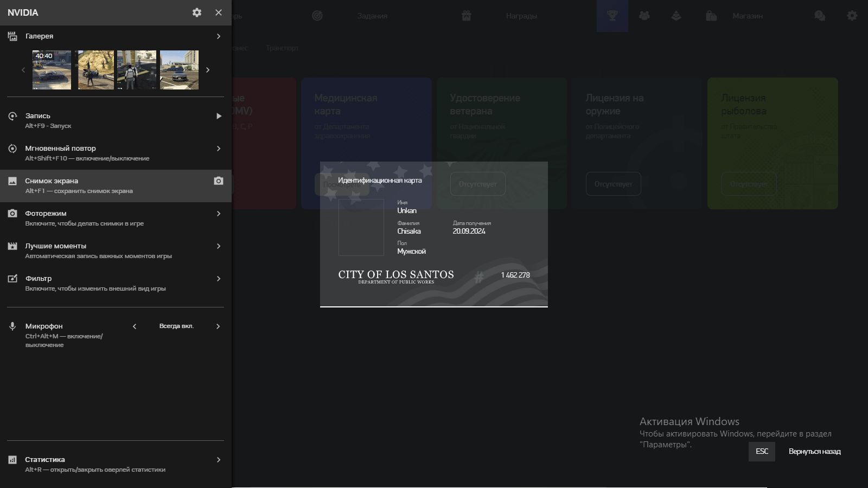The height and width of the screenshot is (488, 868).
Task: Switch microphone mode to previous option
Action: 135,326
